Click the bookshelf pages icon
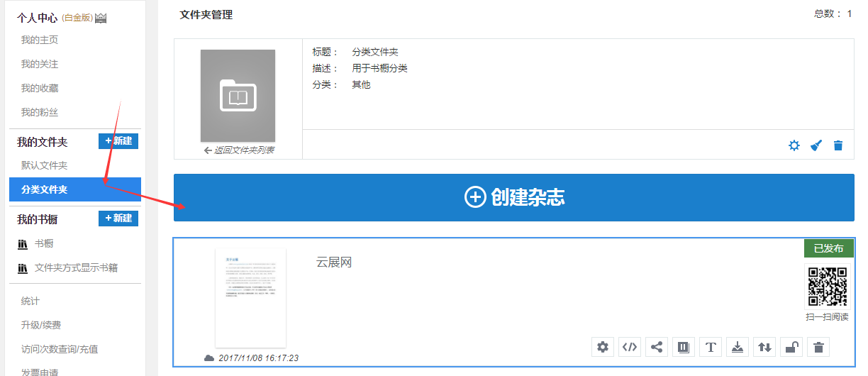This screenshot has height=376, width=868. pyautogui.click(x=684, y=347)
